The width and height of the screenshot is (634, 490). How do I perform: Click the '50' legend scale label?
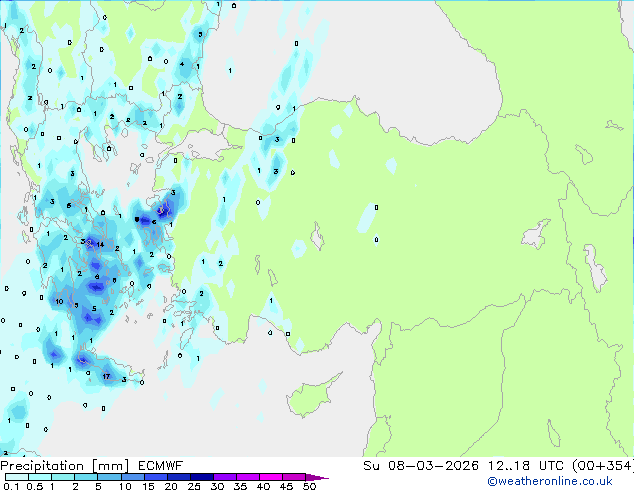309,486
